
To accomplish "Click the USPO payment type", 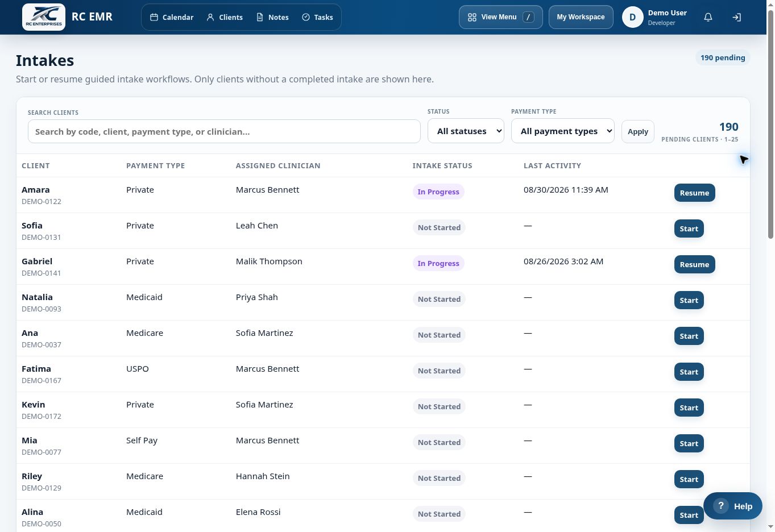I will (x=138, y=369).
